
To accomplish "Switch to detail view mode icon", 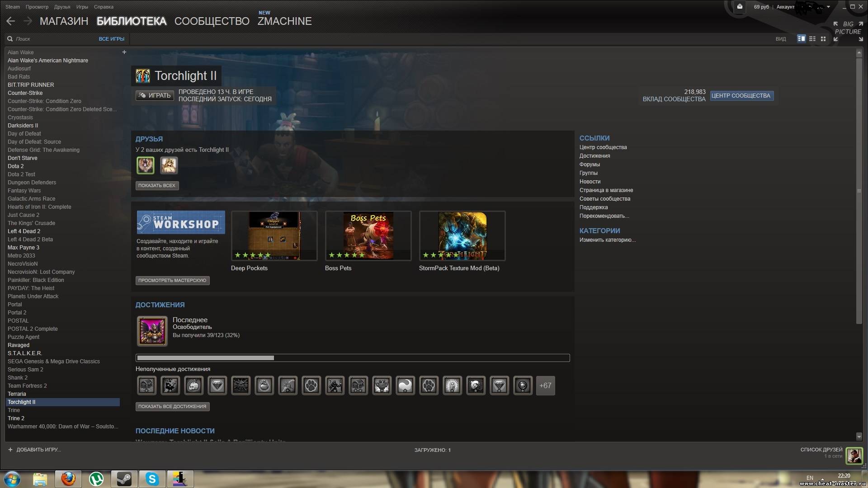I will point(801,39).
